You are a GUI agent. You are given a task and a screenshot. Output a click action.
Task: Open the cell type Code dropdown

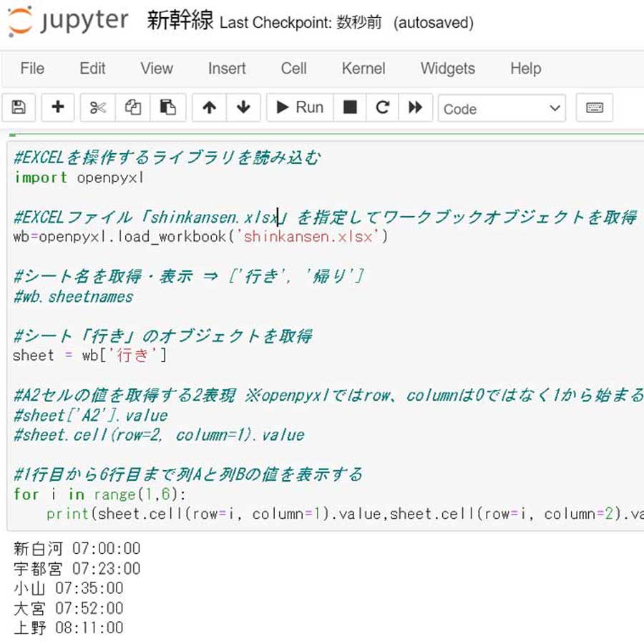coord(502,109)
